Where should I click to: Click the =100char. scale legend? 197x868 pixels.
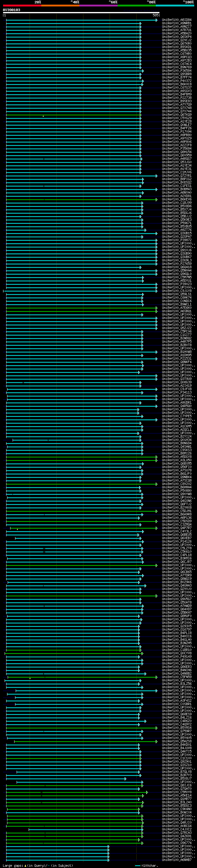pos(146,866)
